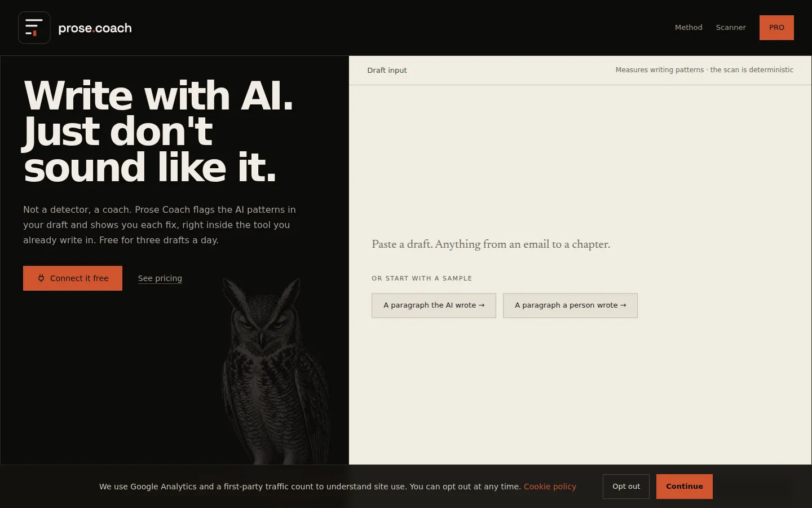Focus the draft input paste area
The image size is (812, 508).
[491, 244]
